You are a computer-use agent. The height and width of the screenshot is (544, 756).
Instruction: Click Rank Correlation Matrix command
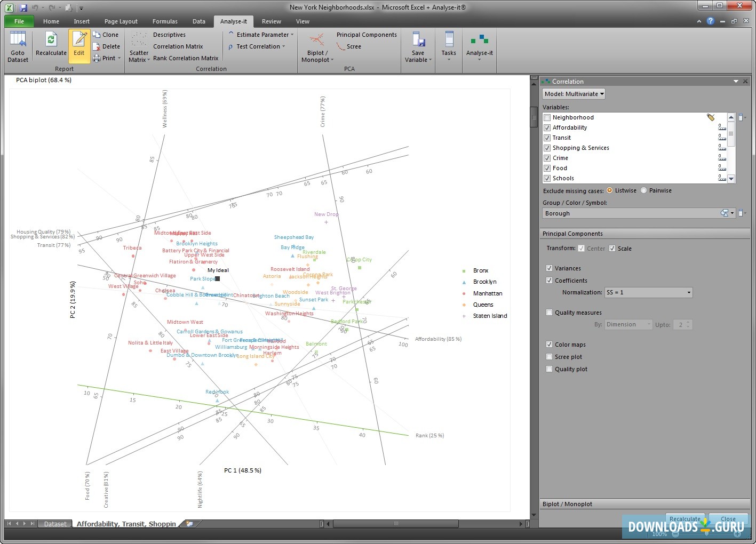[x=185, y=58]
